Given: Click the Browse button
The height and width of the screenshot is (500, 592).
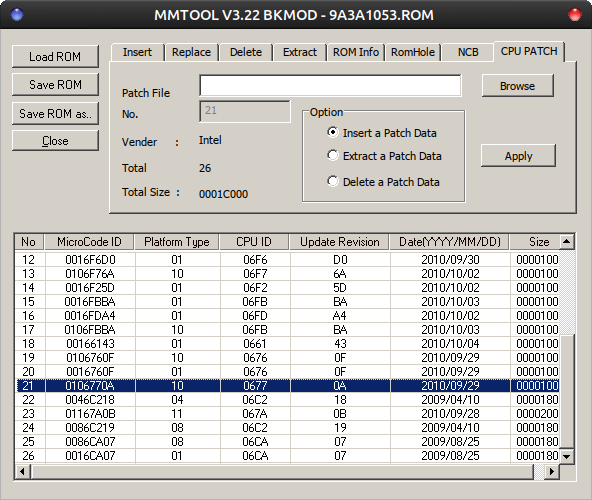Looking at the screenshot, I should pyautogui.click(x=518, y=86).
